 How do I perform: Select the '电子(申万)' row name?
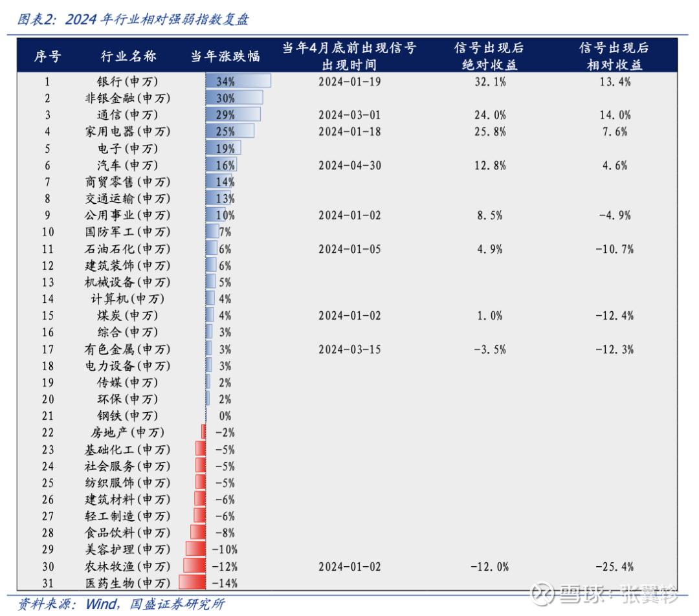click(x=128, y=148)
